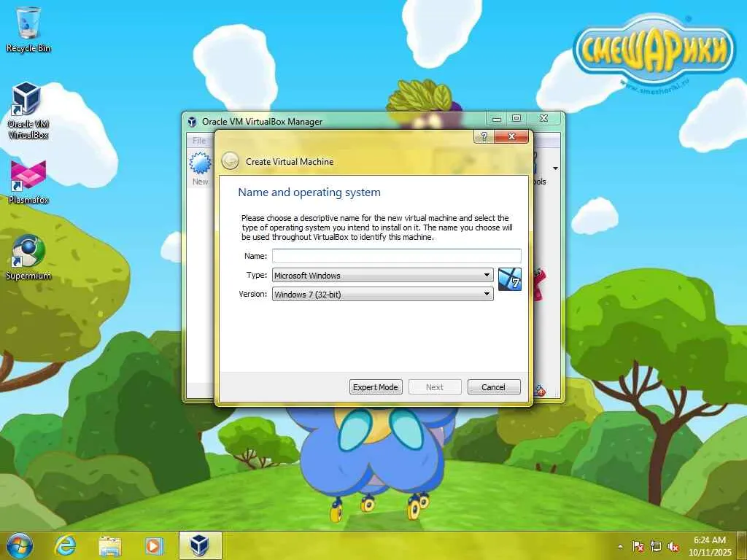Open Windows Explorer from taskbar

point(109,545)
